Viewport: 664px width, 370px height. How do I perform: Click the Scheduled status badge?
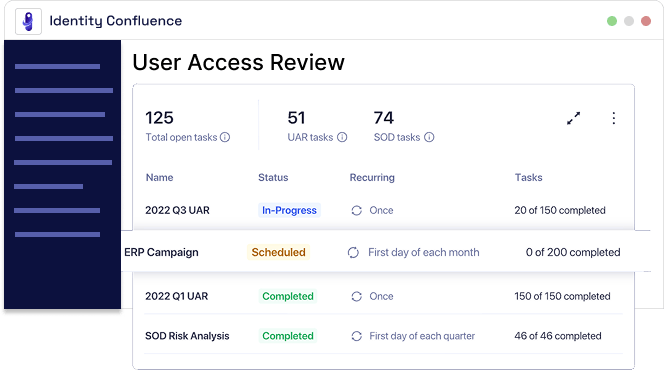pyautogui.click(x=278, y=252)
